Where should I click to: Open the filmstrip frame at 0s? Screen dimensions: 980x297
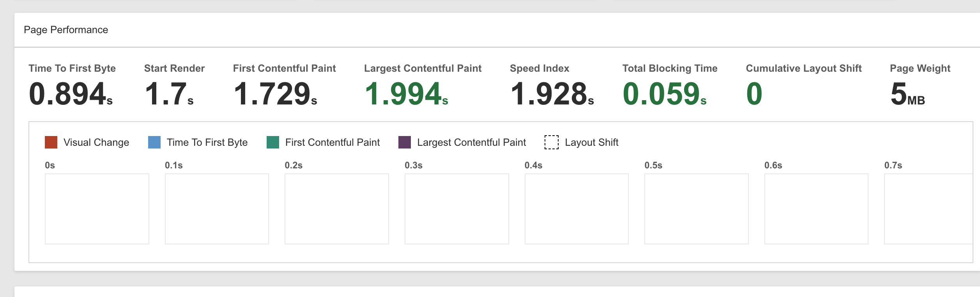(97, 209)
